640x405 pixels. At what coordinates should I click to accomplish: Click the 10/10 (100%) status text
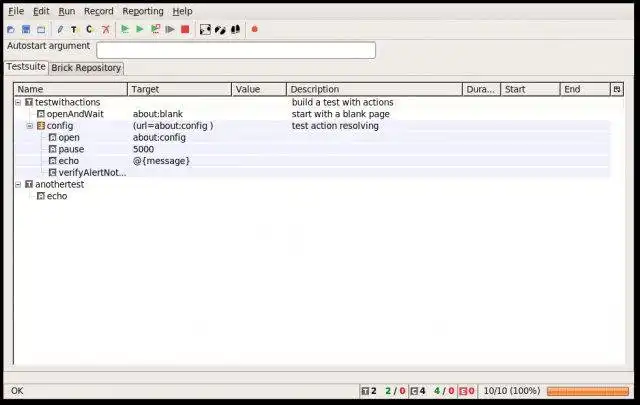tap(512, 391)
